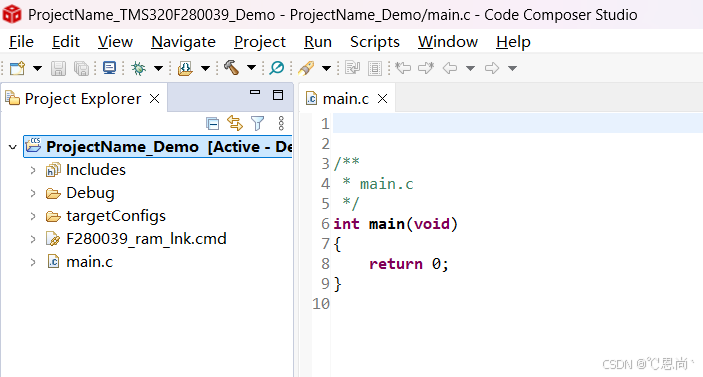Click the search flashlight icon
Viewport: 703px width, 377px height.
pos(306,68)
